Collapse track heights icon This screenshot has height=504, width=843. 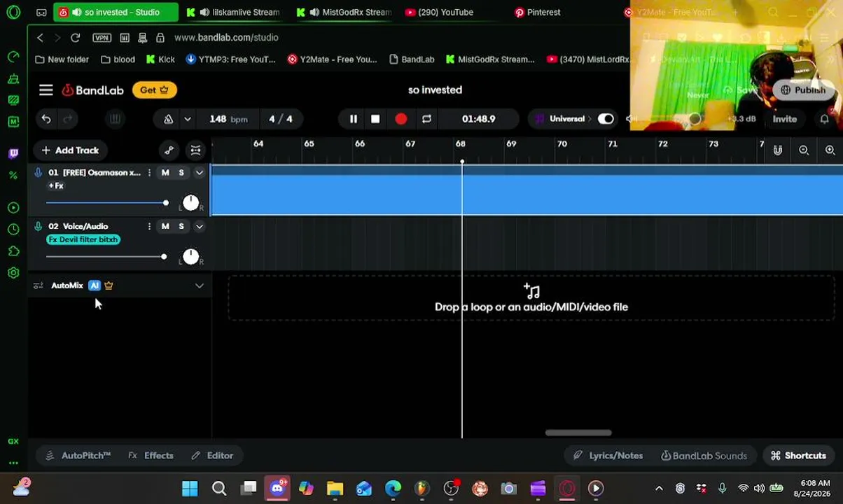point(195,150)
